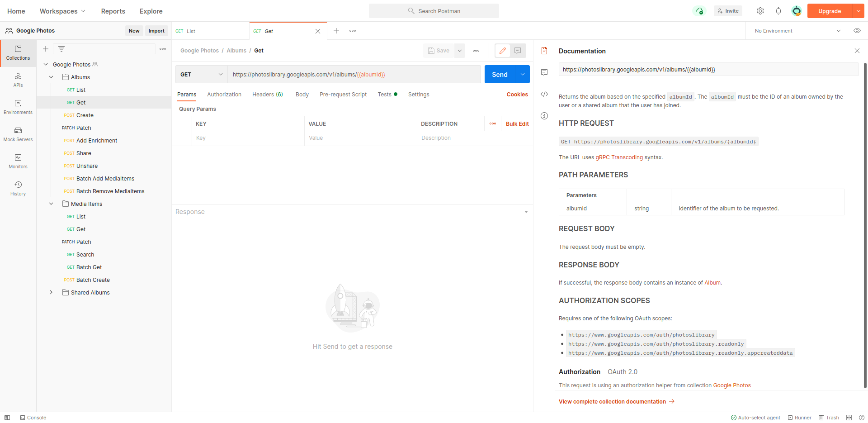
Task: Open the request Info icon in right sidebar
Action: pos(544,116)
